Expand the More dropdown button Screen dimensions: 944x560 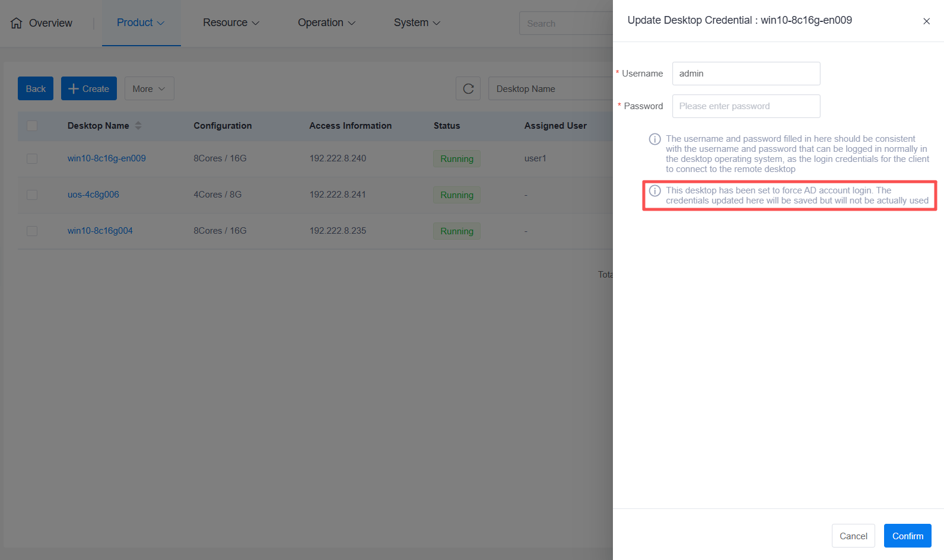tap(149, 88)
